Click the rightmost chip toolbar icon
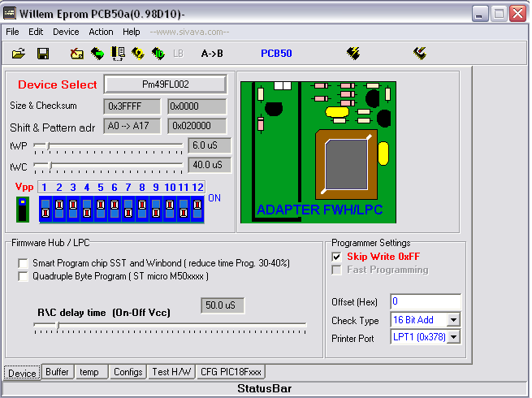The height and width of the screenshot is (398, 532). click(420, 54)
